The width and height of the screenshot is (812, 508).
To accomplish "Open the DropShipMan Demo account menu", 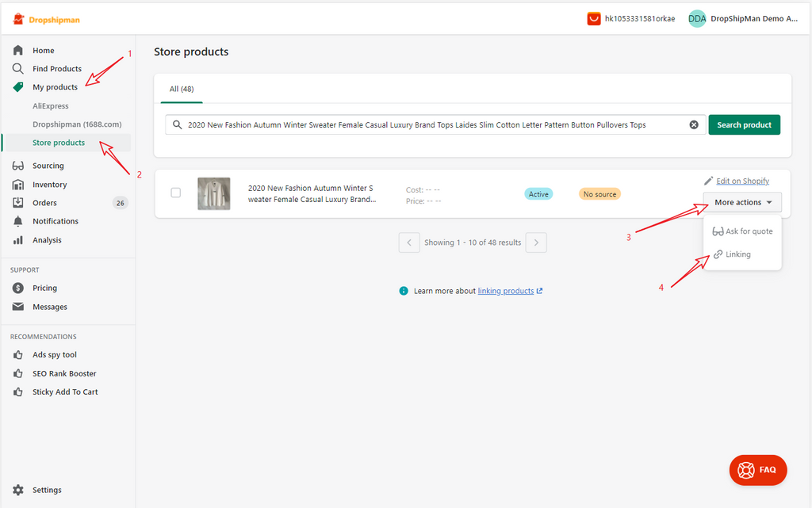I will (x=743, y=18).
